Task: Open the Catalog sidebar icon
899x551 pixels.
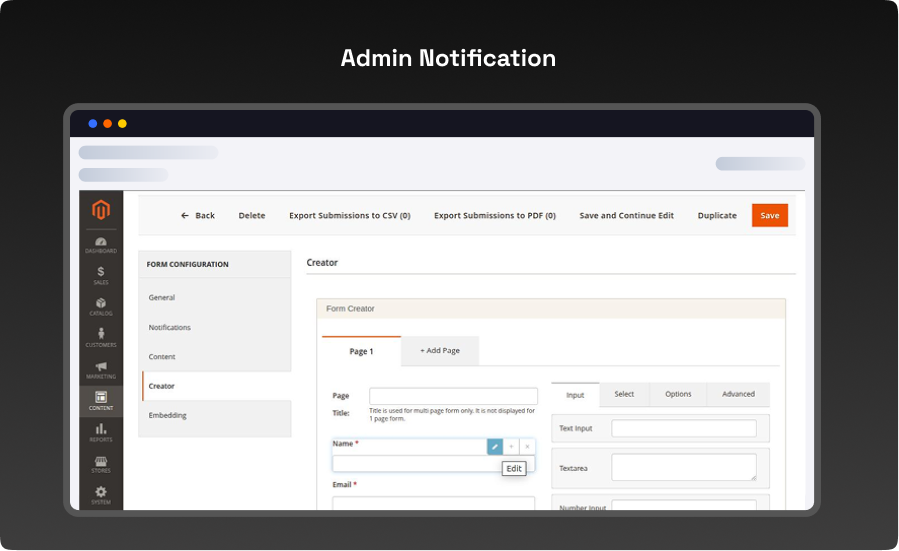Action: pyautogui.click(x=101, y=306)
